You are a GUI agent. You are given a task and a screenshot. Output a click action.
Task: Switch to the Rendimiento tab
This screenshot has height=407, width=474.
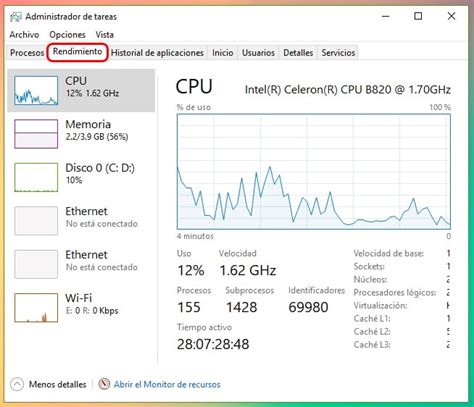pos(77,52)
